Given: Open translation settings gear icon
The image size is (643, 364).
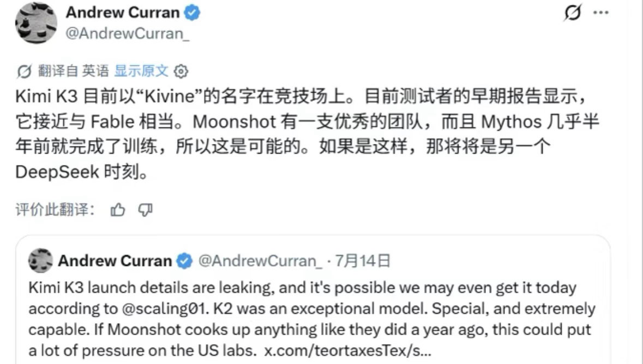Looking at the screenshot, I should (181, 71).
